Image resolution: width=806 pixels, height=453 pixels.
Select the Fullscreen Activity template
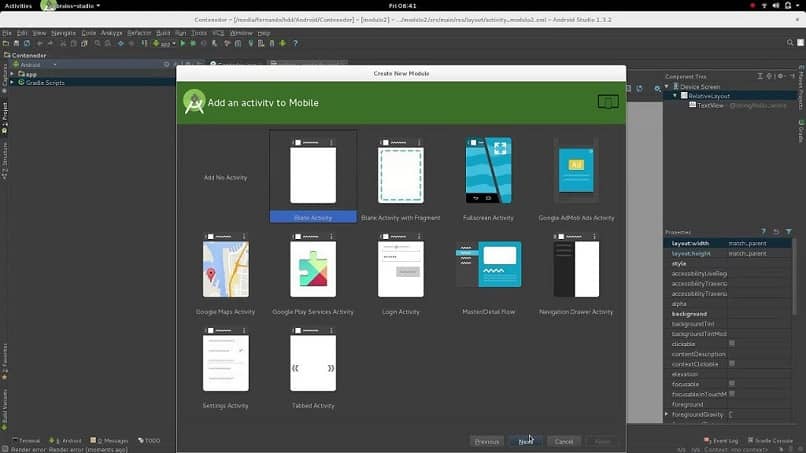click(x=488, y=177)
